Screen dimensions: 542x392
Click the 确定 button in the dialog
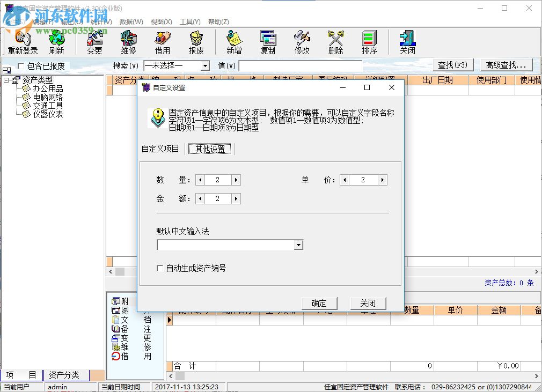(319, 302)
